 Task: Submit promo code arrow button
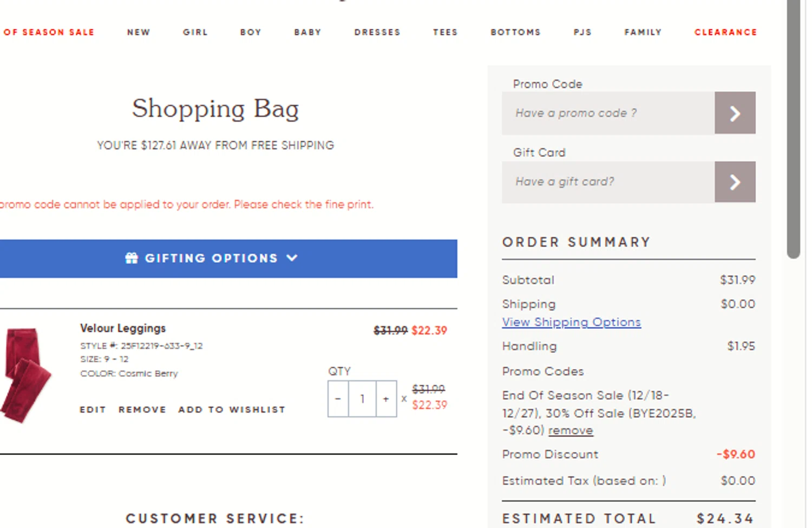(735, 113)
